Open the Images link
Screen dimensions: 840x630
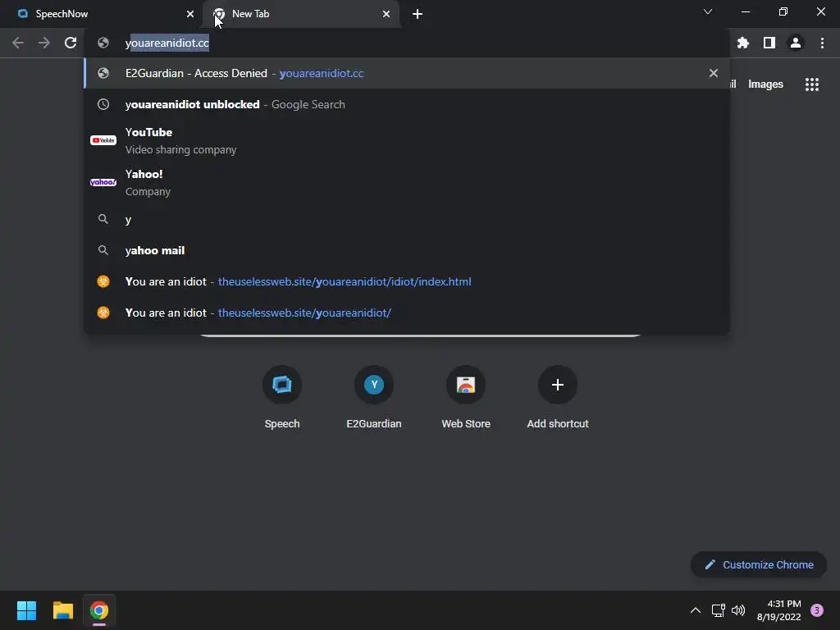pos(765,84)
